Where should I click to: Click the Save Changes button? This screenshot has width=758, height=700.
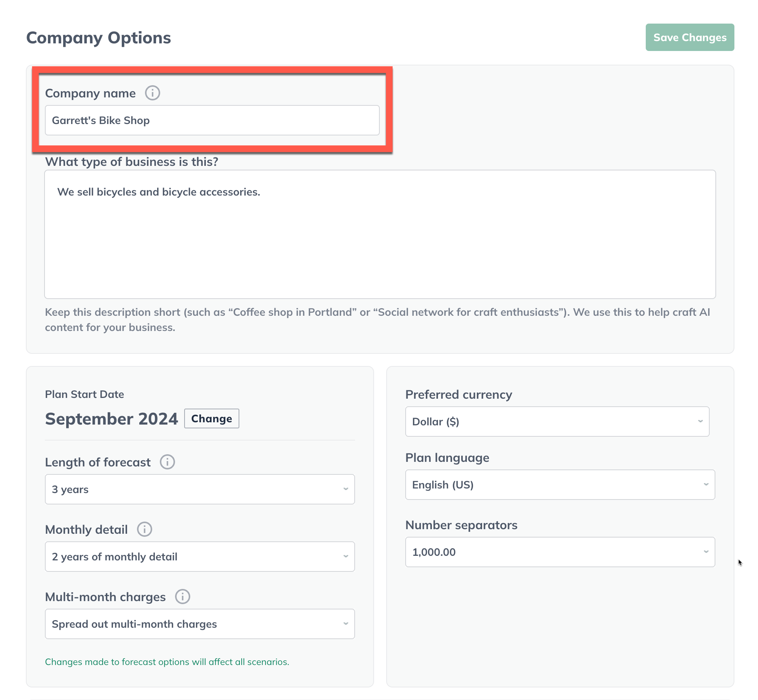tap(690, 37)
